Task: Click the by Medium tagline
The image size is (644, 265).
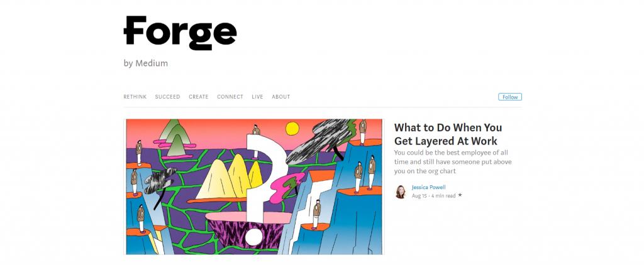Action: (146, 63)
